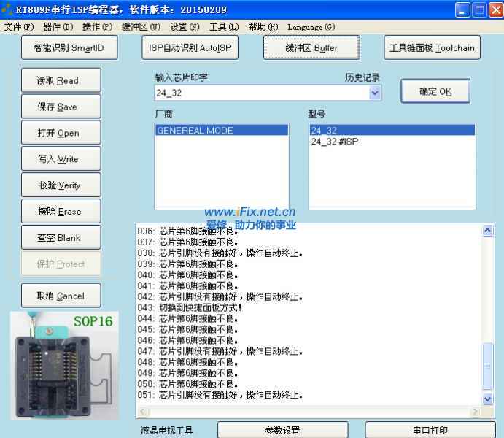The image size is (504, 438).
Task: Open the 文件 (F) menu
Action: pos(19,27)
